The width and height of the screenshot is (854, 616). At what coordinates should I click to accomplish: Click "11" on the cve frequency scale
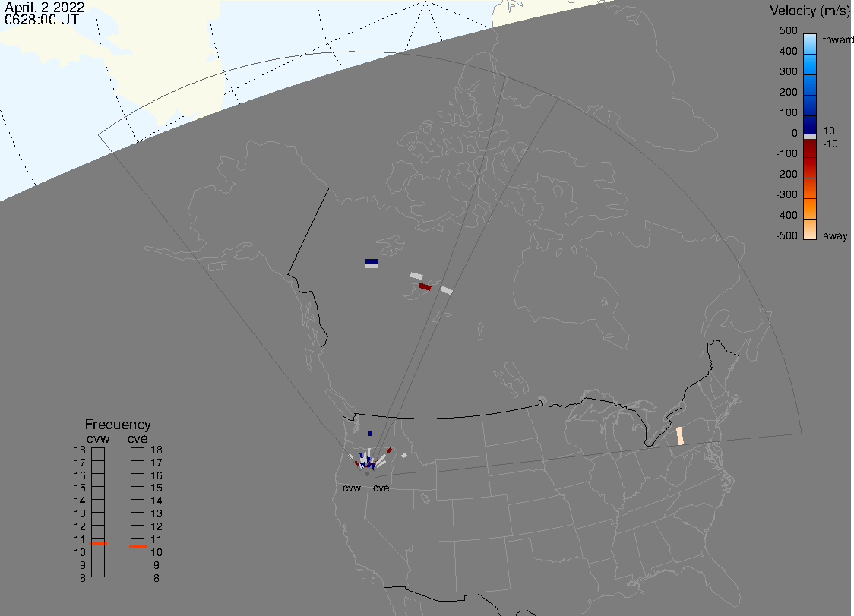click(x=157, y=539)
